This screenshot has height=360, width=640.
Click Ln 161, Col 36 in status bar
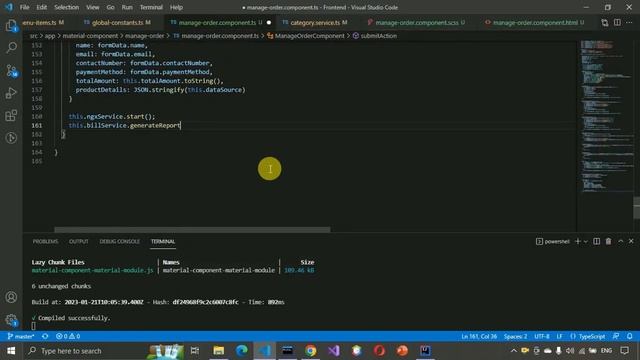tap(479, 336)
